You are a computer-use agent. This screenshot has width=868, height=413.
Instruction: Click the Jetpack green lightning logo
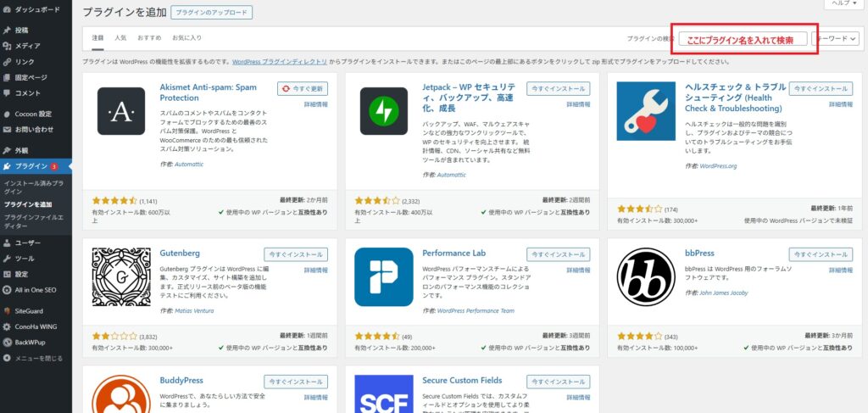[384, 111]
